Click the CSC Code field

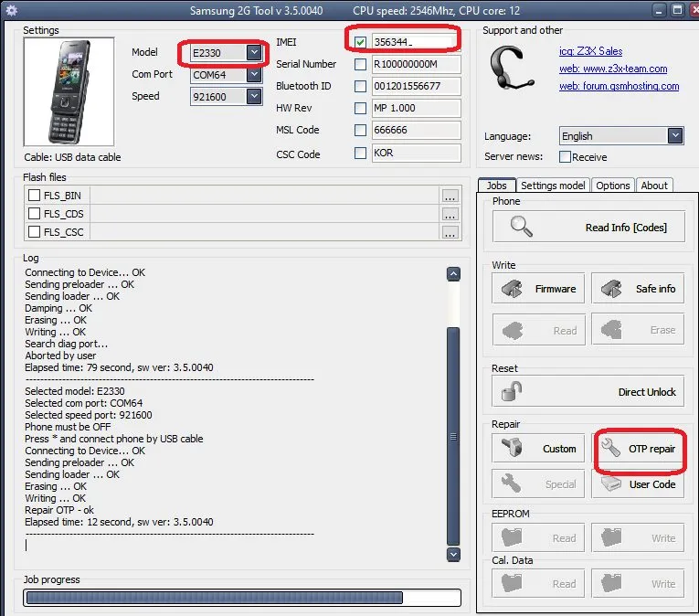click(x=417, y=153)
